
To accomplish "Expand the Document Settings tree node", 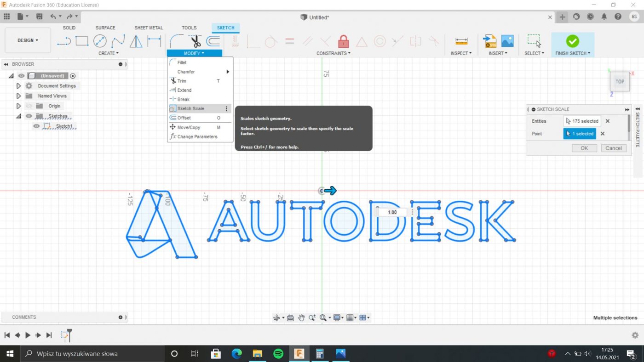I will [18, 86].
